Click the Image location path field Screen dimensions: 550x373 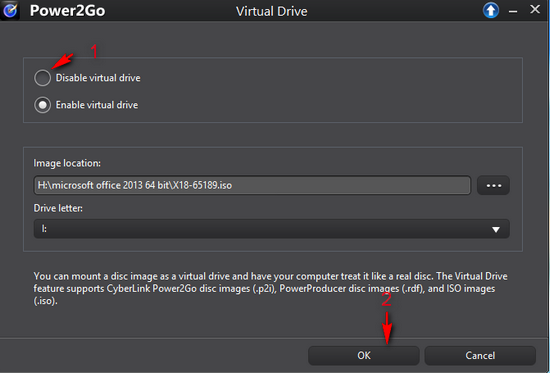[x=252, y=185]
